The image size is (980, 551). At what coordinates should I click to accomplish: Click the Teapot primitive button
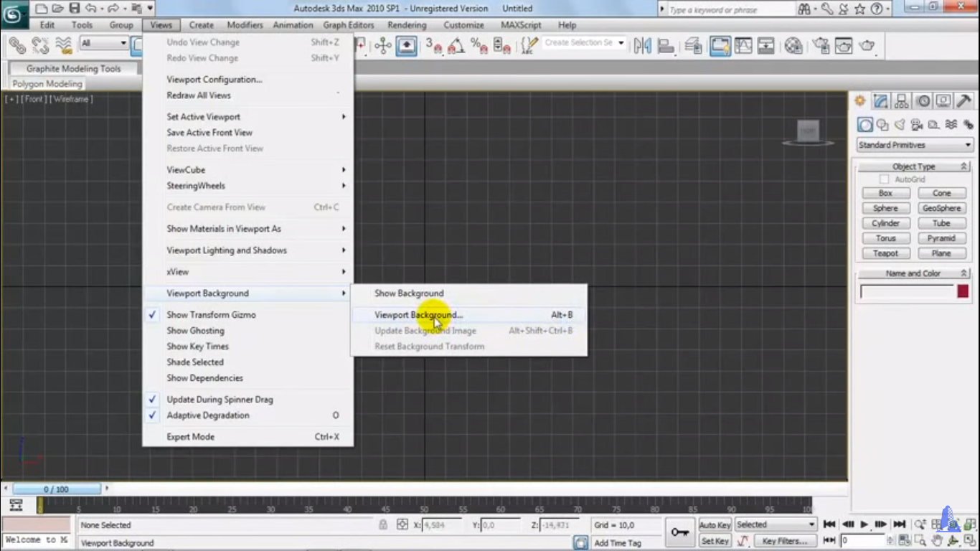tap(885, 253)
